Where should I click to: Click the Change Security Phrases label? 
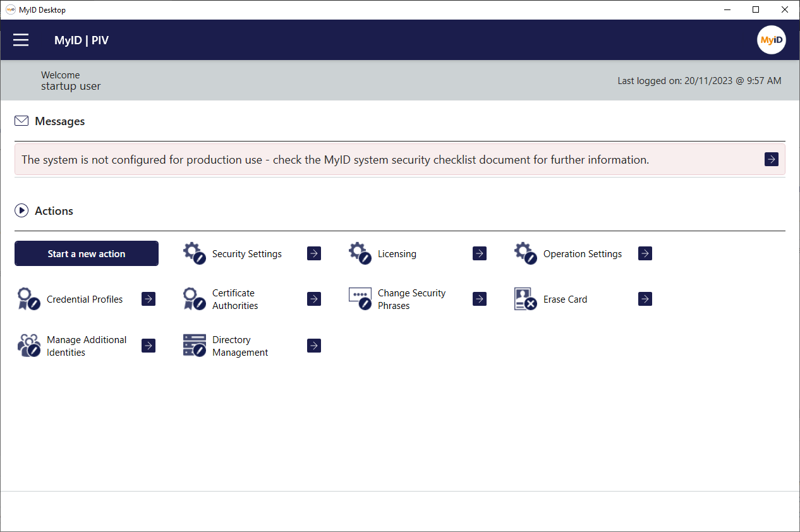click(411, 299)
